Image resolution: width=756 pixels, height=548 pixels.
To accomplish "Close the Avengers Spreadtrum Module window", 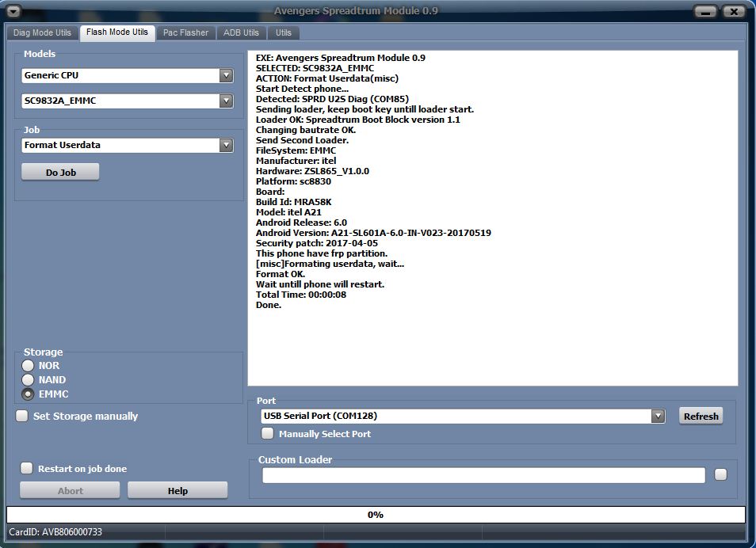I will (x=733, y=12).
